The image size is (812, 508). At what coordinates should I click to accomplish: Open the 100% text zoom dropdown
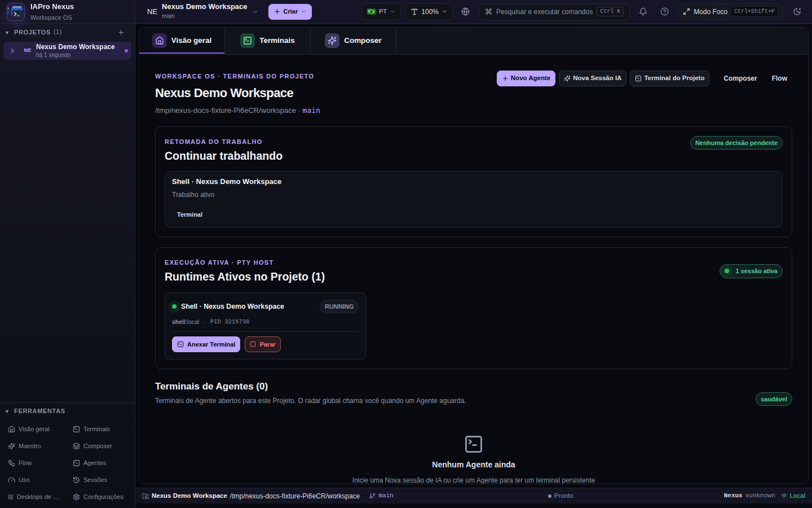click(x=429, y=11)
